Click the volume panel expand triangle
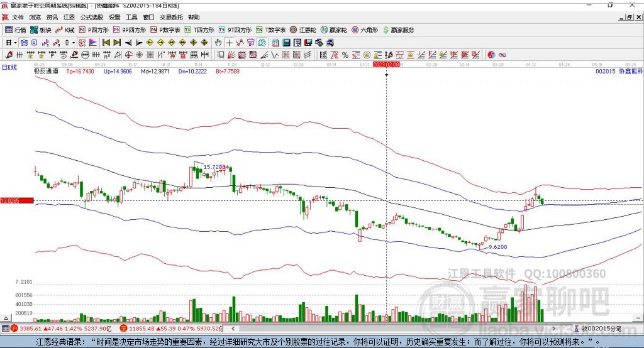The image size is (644, 348). [x=6, y=318]
